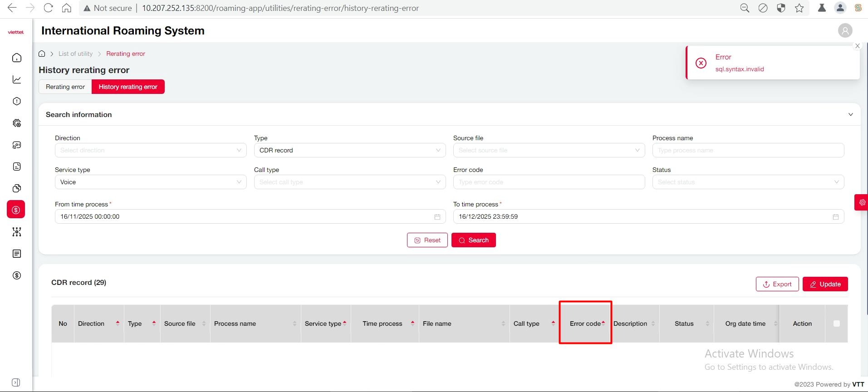Click the home icon in breadcrumb
The height and width of the screenshot is (392, 868).
pos(42,54)
